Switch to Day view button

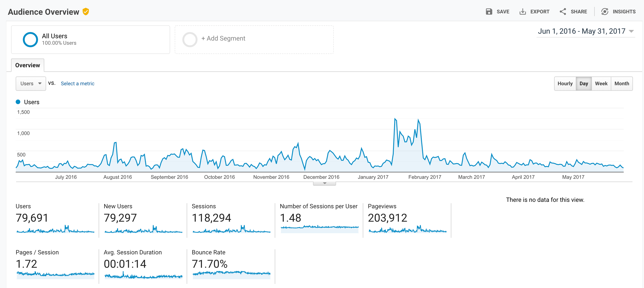click(x=584, y=84)
